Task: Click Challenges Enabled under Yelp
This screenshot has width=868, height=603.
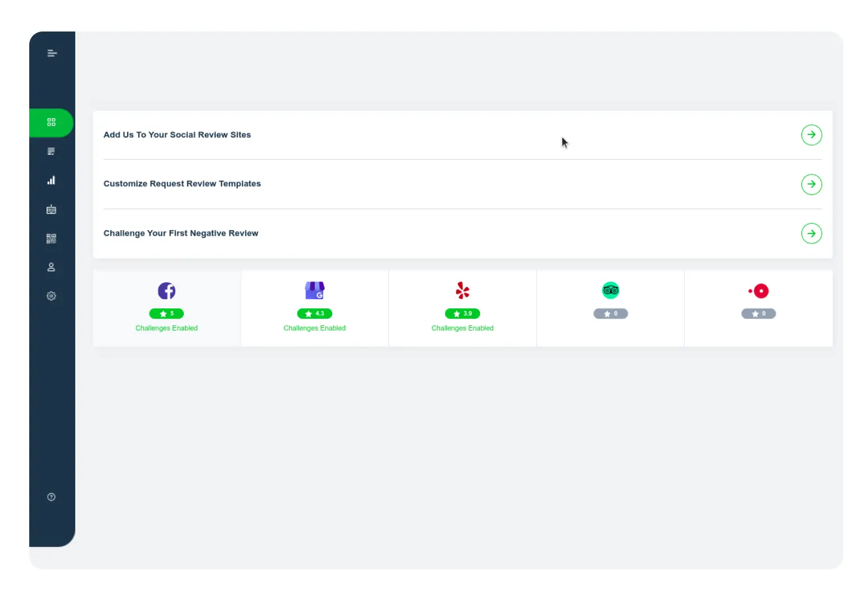Action: pyautogui.click(x=462, y=328)
